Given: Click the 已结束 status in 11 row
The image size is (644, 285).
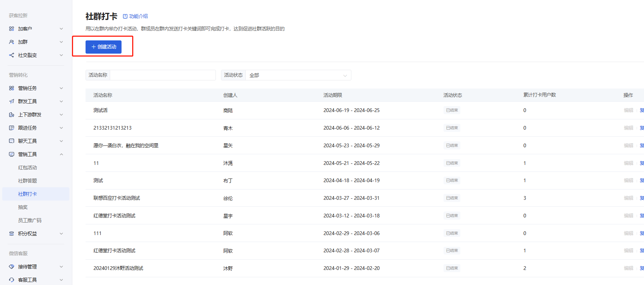Looking at the screenshot, I should click(452, 163).
